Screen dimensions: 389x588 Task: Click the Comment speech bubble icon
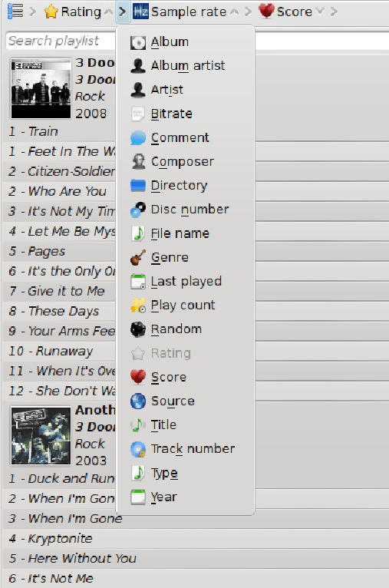(x=138, y=138)
